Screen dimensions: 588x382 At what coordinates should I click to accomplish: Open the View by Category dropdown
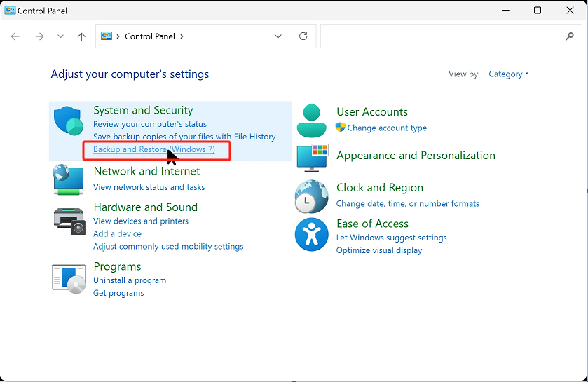coord(508,74)
